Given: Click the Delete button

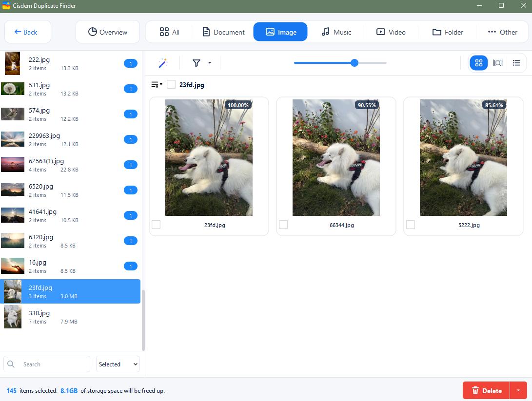Looking at the screenshot, I should pos(487,390).
